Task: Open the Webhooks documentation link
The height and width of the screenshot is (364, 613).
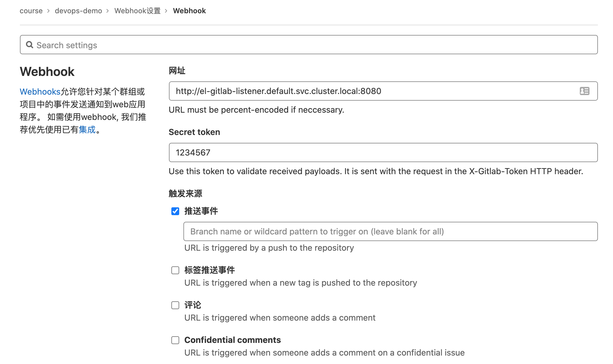Action: 40,92
